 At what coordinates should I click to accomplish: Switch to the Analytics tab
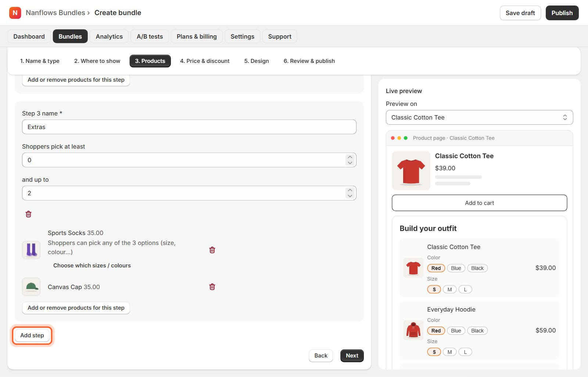click(109, 36)
